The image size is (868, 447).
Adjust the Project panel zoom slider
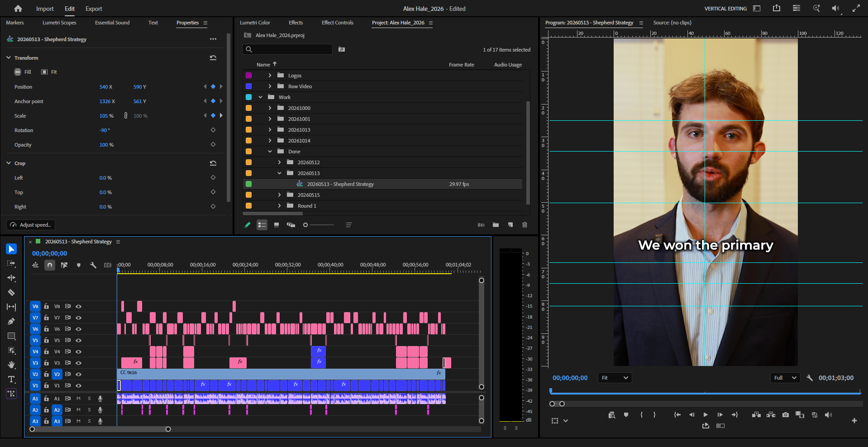319,225
